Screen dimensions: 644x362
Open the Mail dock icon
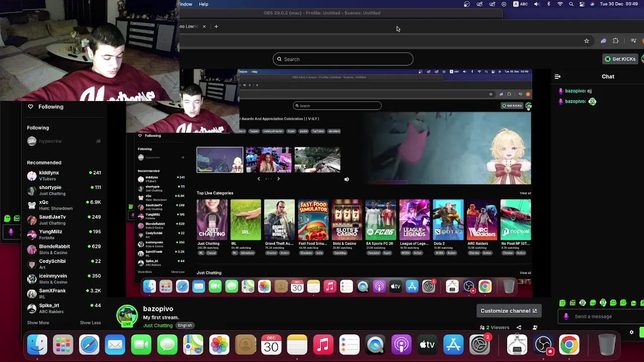point(115,345)
